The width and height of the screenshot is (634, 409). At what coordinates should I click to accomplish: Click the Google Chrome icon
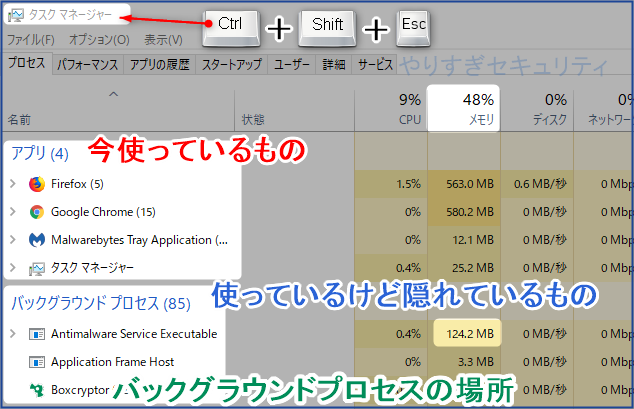pyautogui.click(x=37, y=212)
